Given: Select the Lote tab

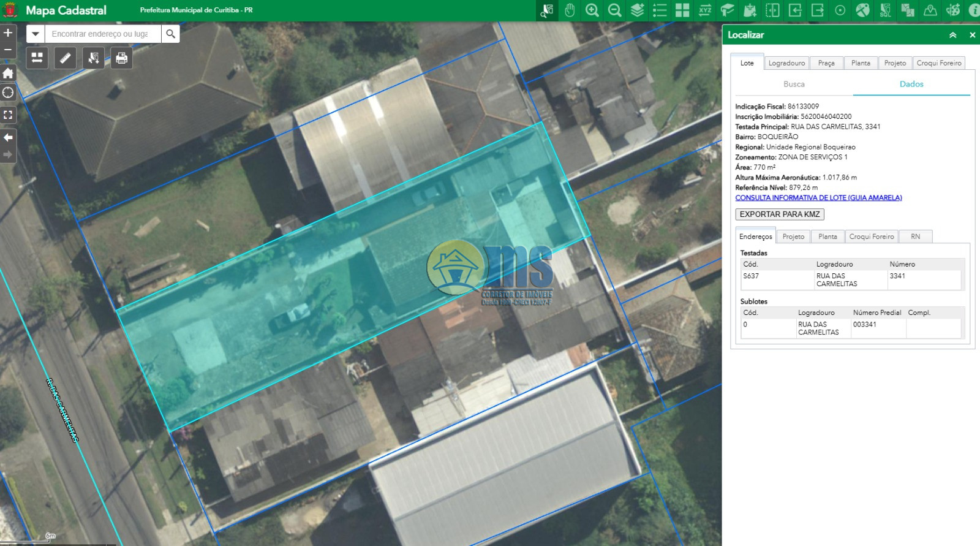Looking at the screenshot, I should tap(747, 63).
